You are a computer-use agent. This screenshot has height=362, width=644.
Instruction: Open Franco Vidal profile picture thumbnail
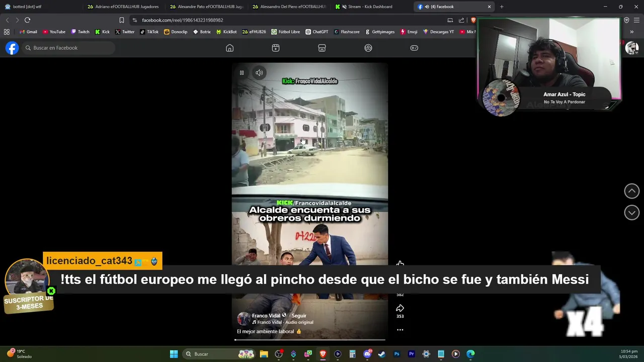click(244, 319)
